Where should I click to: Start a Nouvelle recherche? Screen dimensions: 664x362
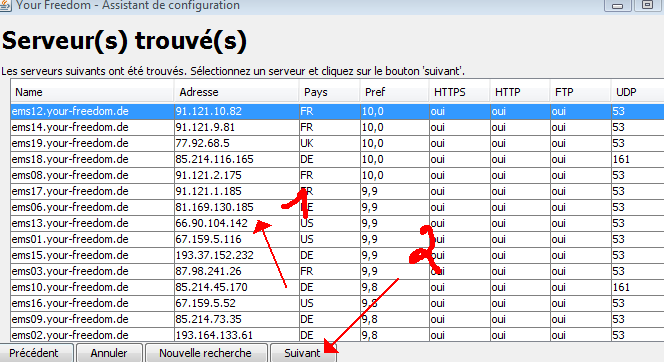206,353
